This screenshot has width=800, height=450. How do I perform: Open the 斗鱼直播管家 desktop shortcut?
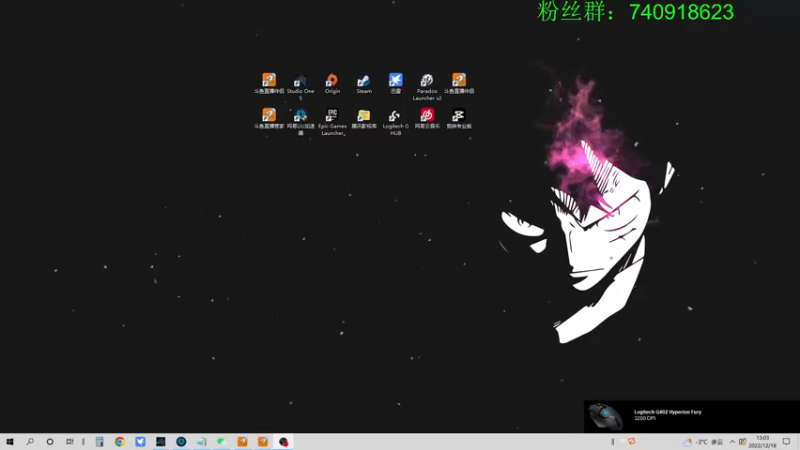point(269,118)
